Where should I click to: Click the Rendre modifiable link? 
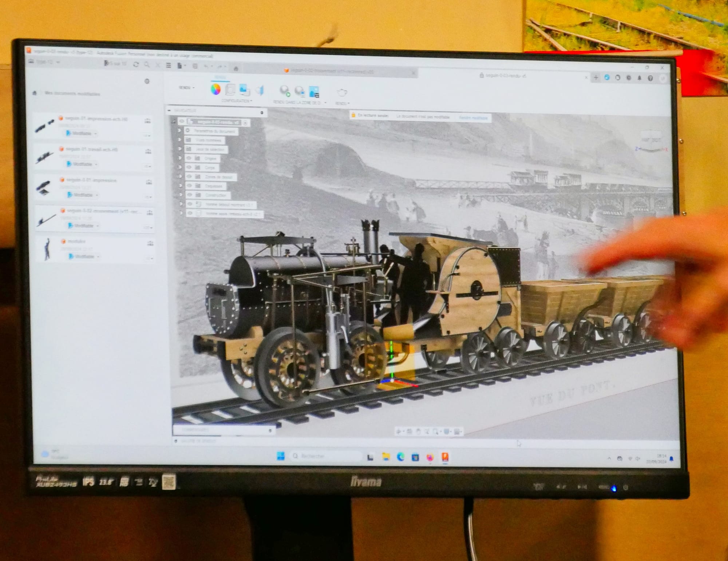473,118
